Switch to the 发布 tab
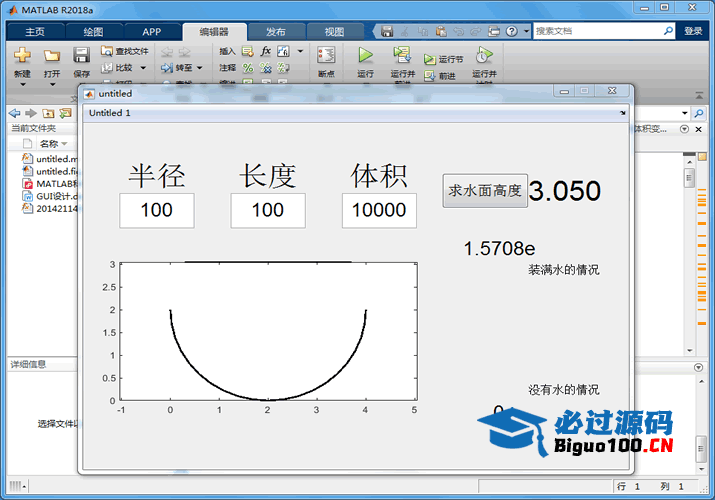The height and width of the screenshot is (500, 715). 276,31
